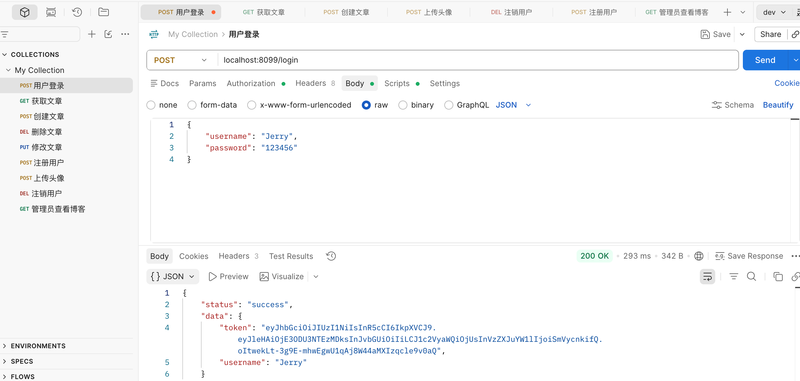Open response Test Results tab
The height and width of the screenshot is (381, 800).
[291, 256]
